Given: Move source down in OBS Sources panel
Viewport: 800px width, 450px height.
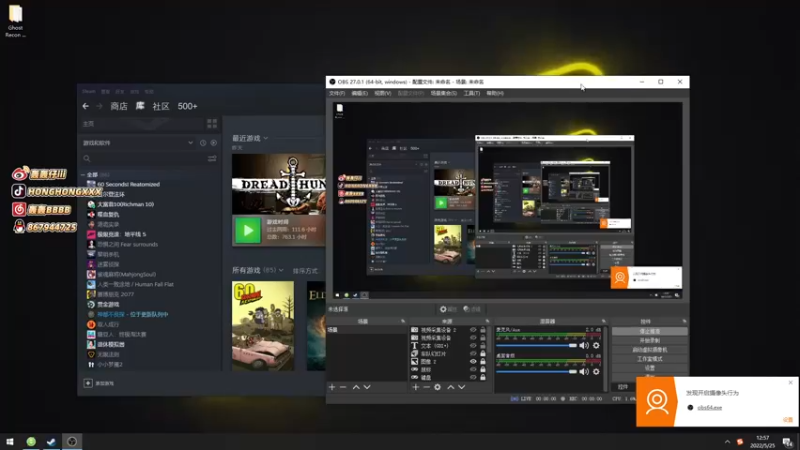Looking at the screenshot, I should pyautogui.click(x=462, y=387).
